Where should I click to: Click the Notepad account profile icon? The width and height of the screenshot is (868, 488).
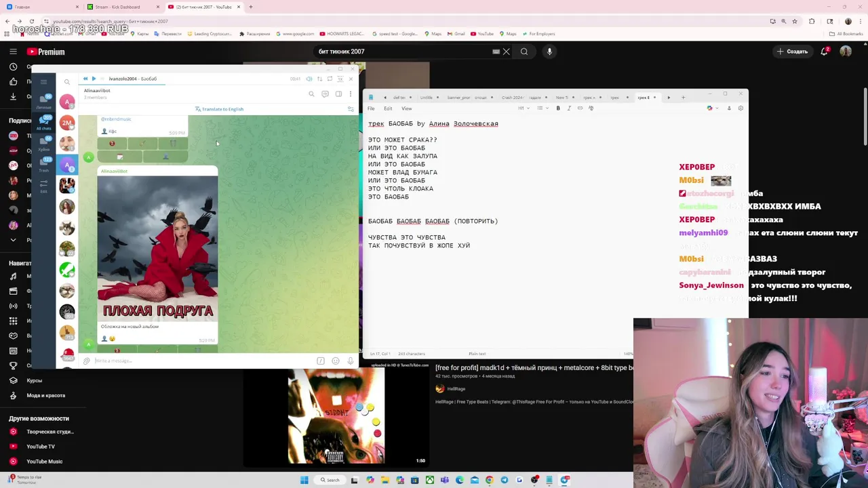tap(729, 108)
